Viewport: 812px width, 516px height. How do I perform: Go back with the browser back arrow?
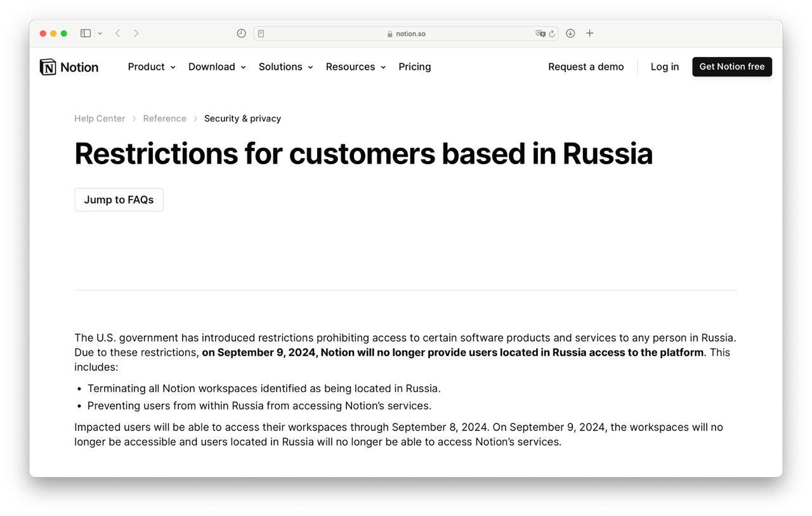[x=117, y=33]
